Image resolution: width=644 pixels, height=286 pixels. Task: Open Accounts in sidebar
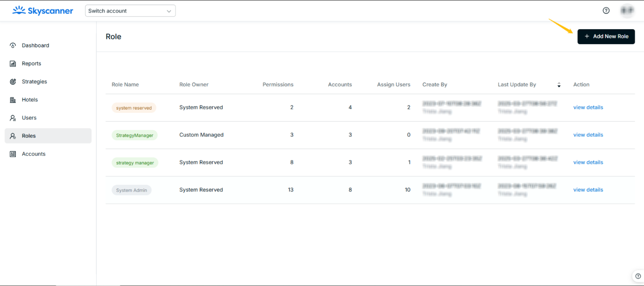pyautogui.click(x=48, y=154)
